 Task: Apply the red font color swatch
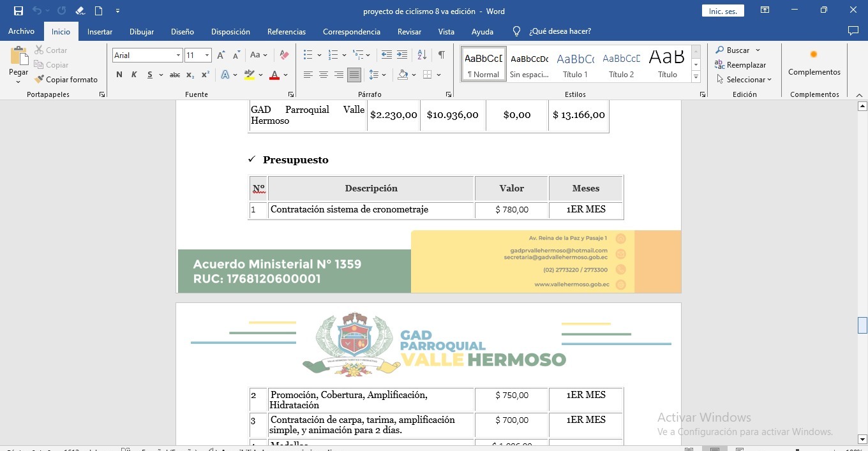coord(274,75)
